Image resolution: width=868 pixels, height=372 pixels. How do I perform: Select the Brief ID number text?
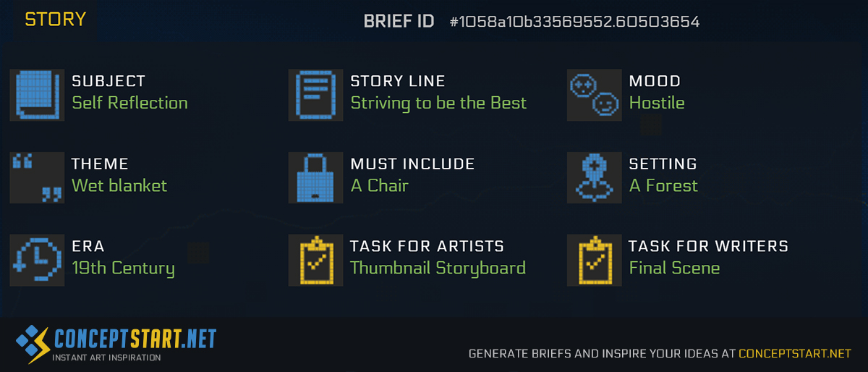[574, 22]
